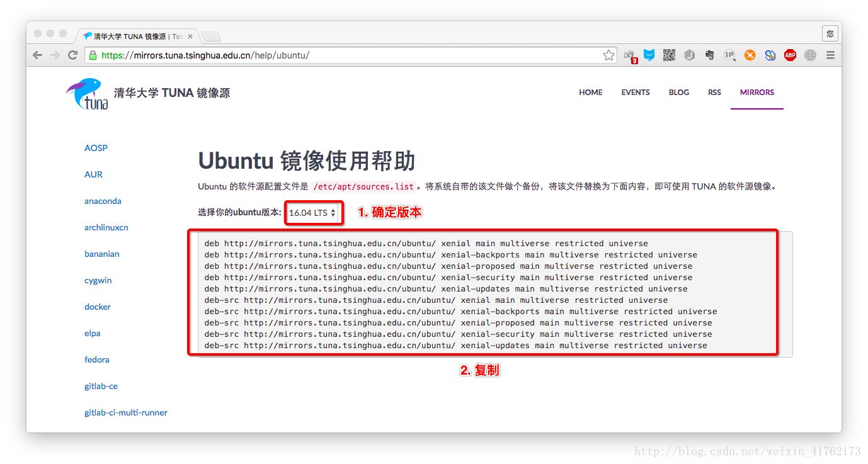Reload the page with refresh icon

click(73, 55)
